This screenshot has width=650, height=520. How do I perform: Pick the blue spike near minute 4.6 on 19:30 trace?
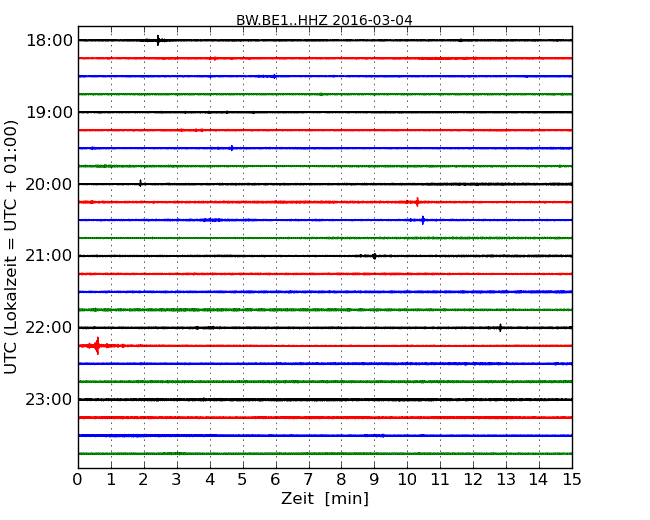click(x=232, y=148)
